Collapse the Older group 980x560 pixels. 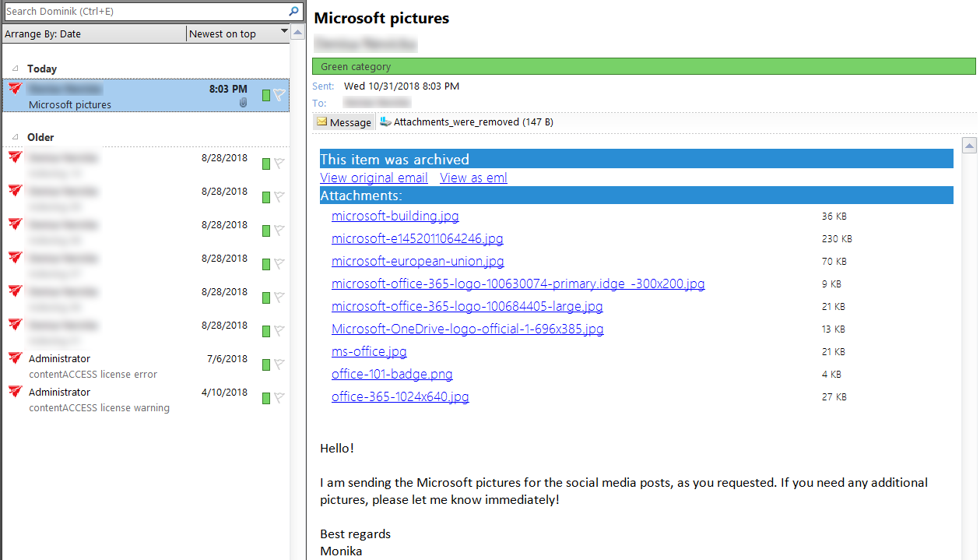(16, 137)
